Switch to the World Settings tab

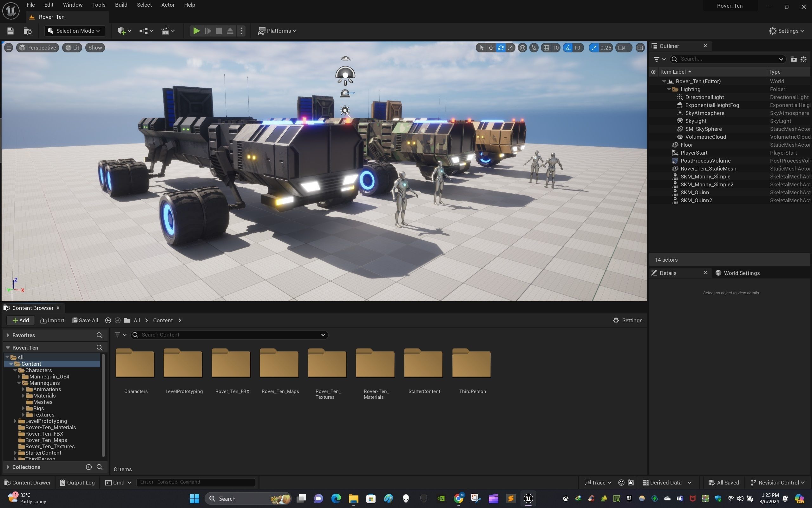[x=737, y=273]
